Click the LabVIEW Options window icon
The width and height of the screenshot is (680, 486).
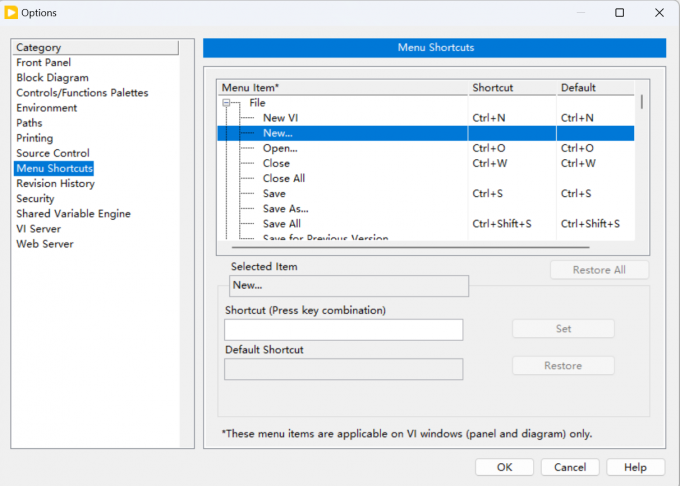(x=11, y=13)
